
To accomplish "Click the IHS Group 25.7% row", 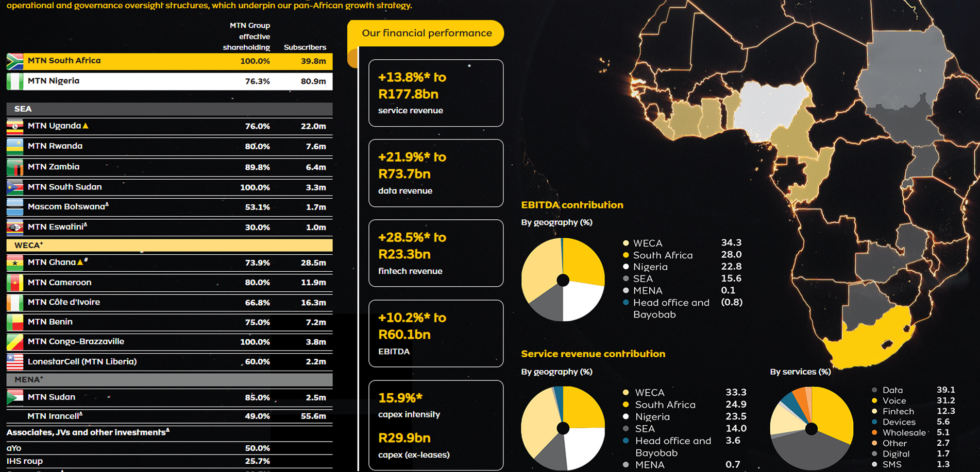I will [x=170, y=461].
